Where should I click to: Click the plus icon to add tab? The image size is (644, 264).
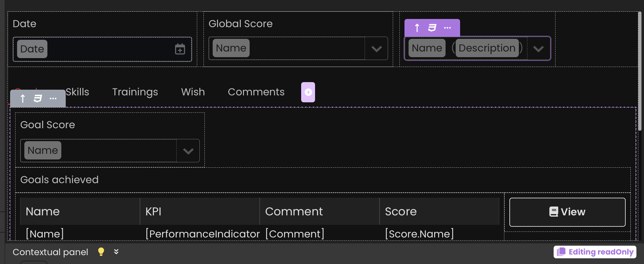pyautogui.click(x=308, y=92)
